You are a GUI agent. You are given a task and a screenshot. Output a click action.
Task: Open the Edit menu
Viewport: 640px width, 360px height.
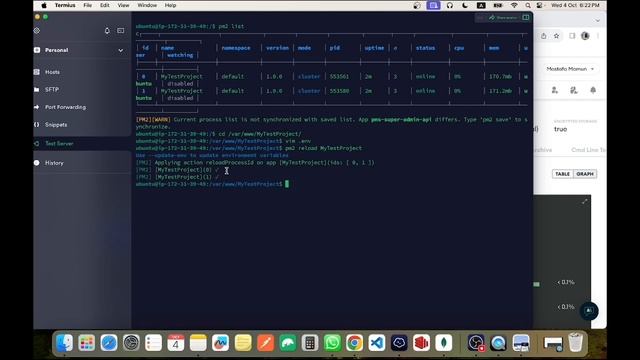click(x=104, y=5)
